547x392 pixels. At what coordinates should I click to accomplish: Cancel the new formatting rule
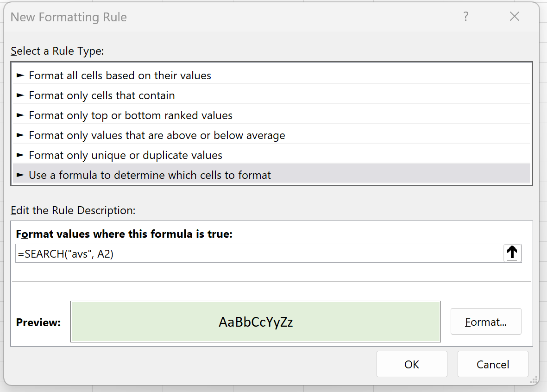(493, 364)
